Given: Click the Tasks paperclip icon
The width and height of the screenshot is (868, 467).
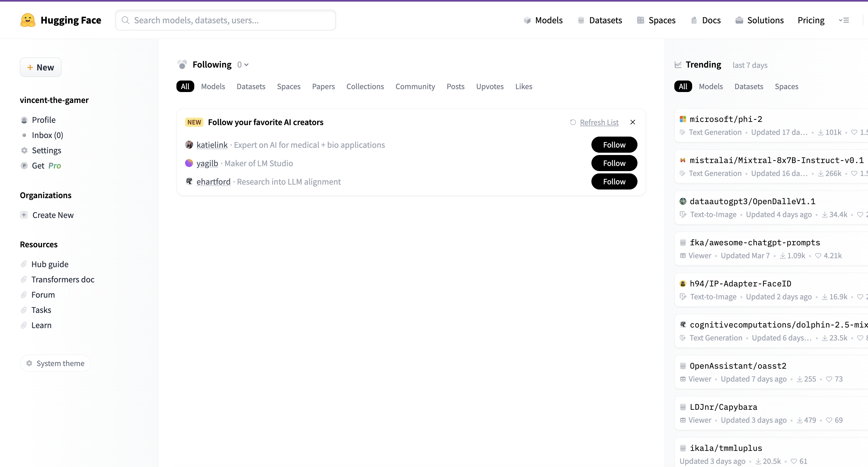Looking at the screenshot, I should tap(24, 310).
